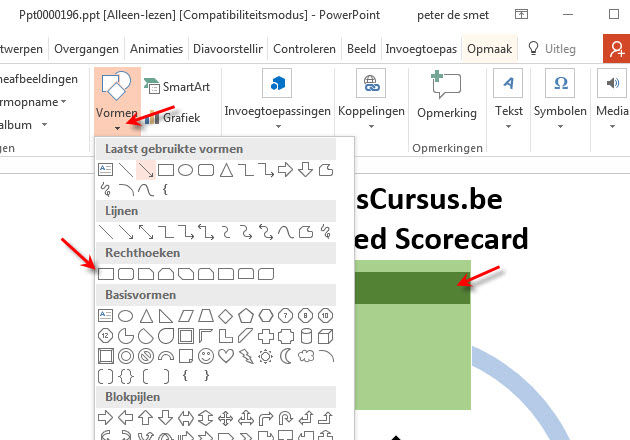Switch to the Invoegtoepassingen ribbon tab
The height and width of the screenshot is (440, 630).
(x=421, y=49)
